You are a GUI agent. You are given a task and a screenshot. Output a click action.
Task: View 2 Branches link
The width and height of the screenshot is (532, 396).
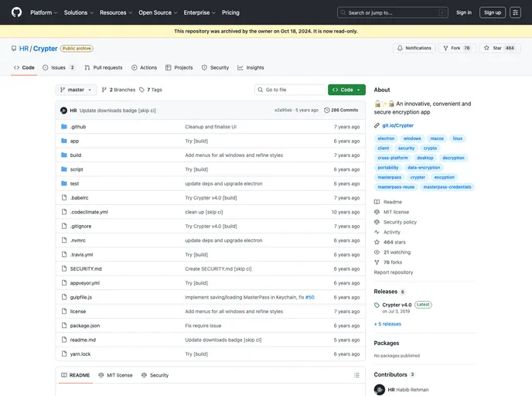click(x=118, y=90)
